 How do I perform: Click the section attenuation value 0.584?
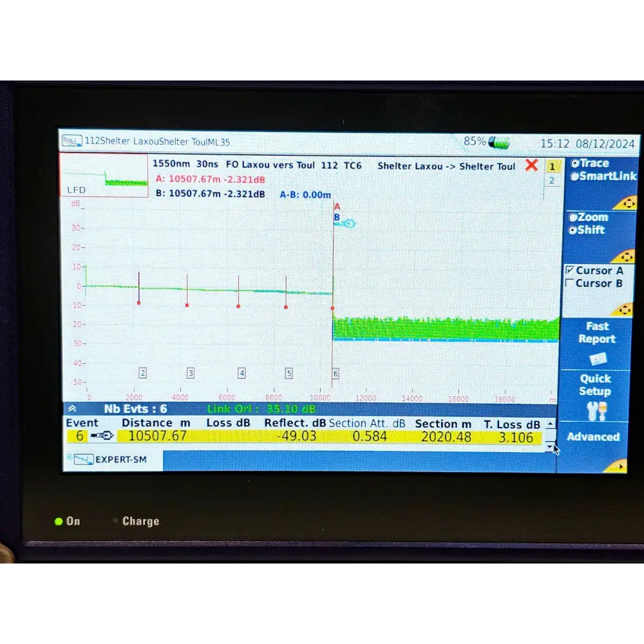pos(370,436)
